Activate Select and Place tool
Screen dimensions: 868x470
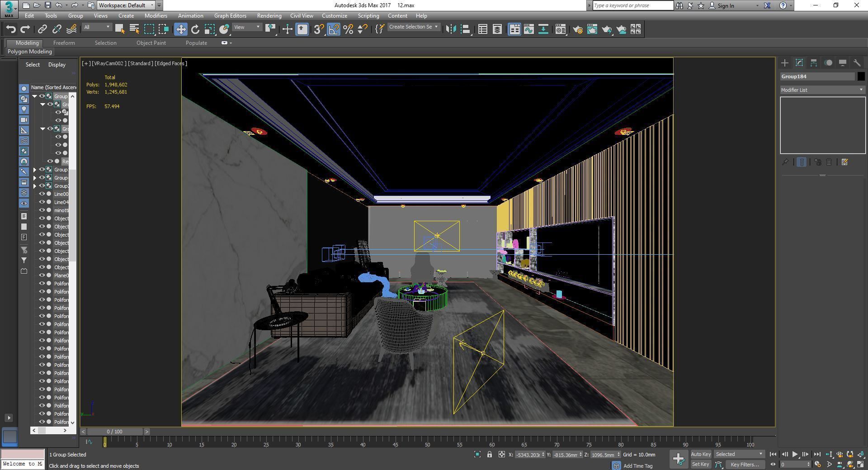[x=224, y=29]
